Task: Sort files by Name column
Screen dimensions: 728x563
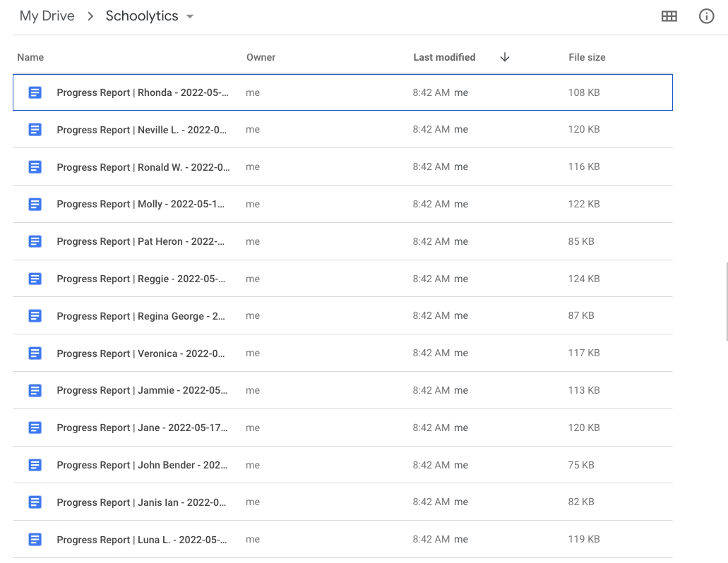Action: [30, 57]
